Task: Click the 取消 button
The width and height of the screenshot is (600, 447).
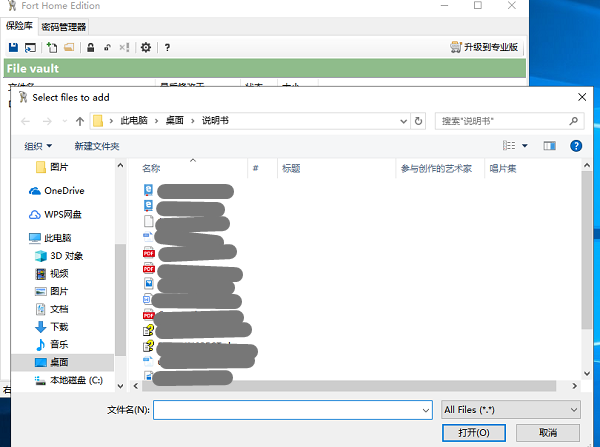Action: click(546, 433)
